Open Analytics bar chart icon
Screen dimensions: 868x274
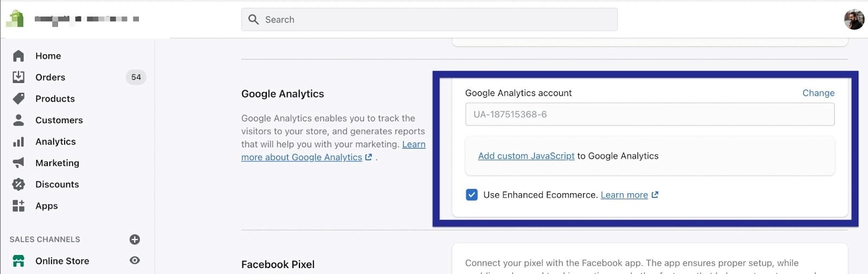pos(18,142)
